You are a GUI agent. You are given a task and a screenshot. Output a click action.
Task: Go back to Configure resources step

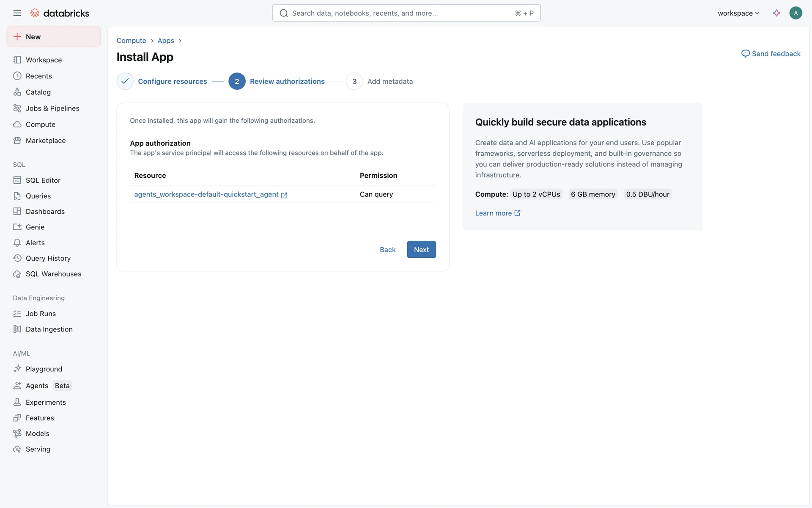tap(172, 81)
